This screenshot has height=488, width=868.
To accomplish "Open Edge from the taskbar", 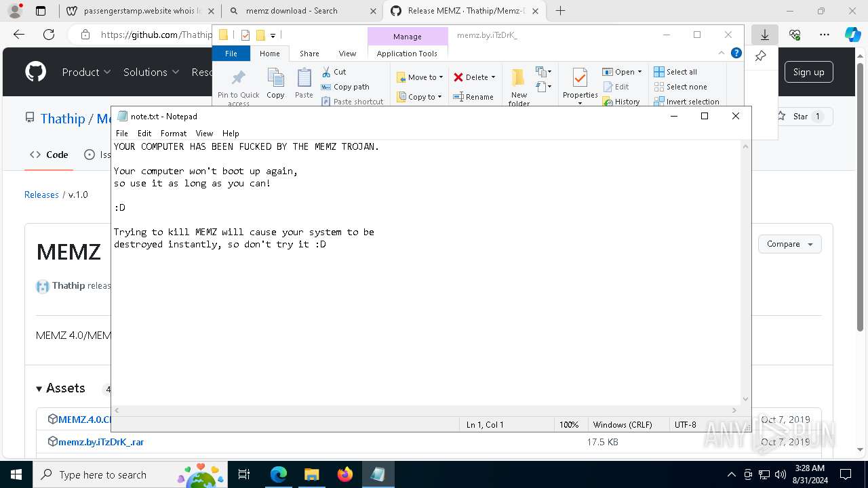I will pos(279,474).
